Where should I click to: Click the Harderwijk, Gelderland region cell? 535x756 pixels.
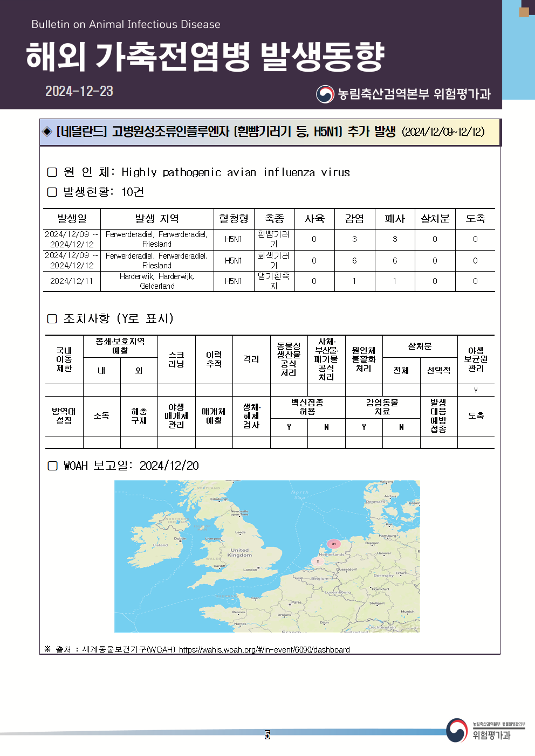(x=157, y=281)
